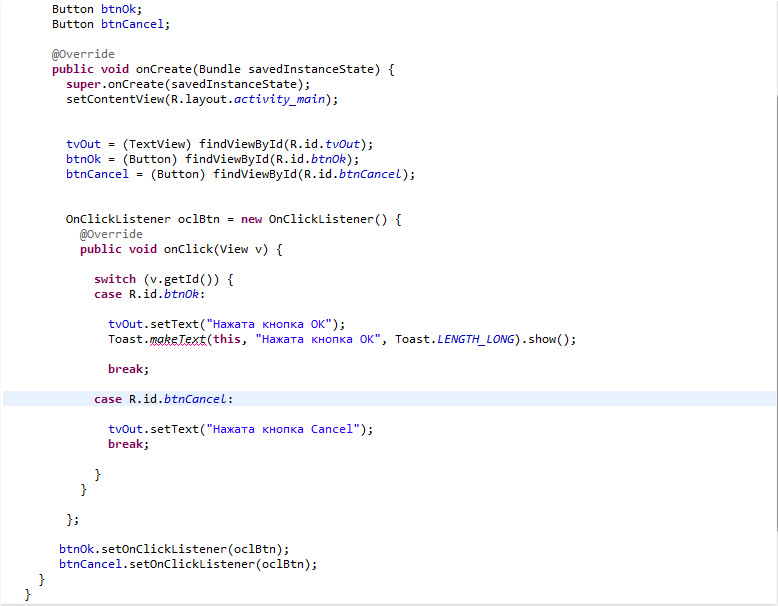Image resolution: width=778 pixels, height=606 pixels.
Task: Click the underlined makeText method call
Action: pos(178,339)
